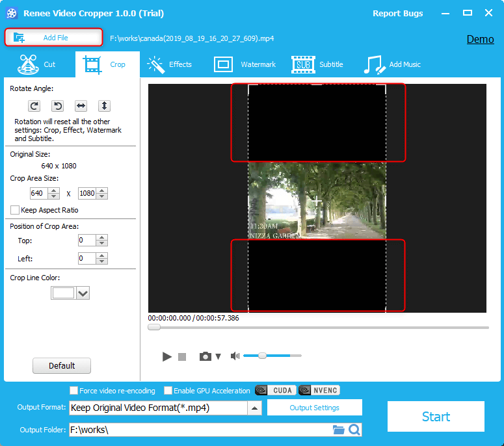Mute audio using the speaker icon
This screenshot has width=504, height=446.
click(235, 356)
